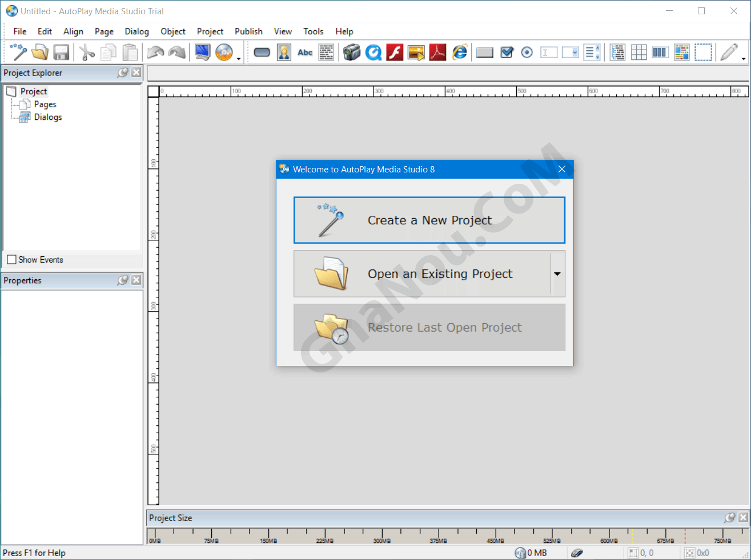Select the Abc label object tool
This screenshot has width=751, height=560.
pyautogui.click(x=305, y=53)
